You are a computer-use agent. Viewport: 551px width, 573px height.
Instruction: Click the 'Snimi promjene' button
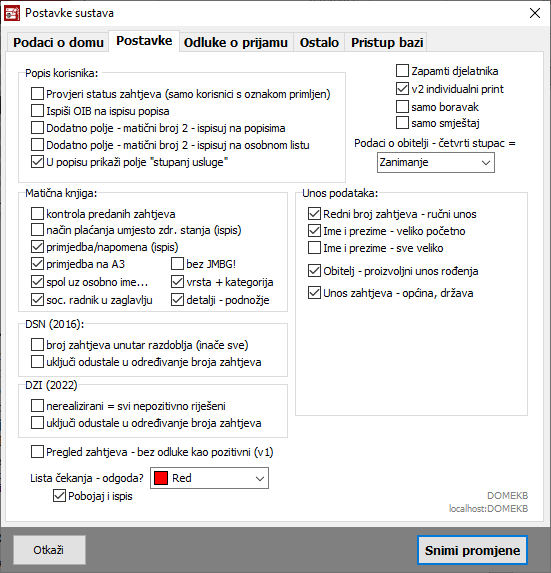coord(472,550)
